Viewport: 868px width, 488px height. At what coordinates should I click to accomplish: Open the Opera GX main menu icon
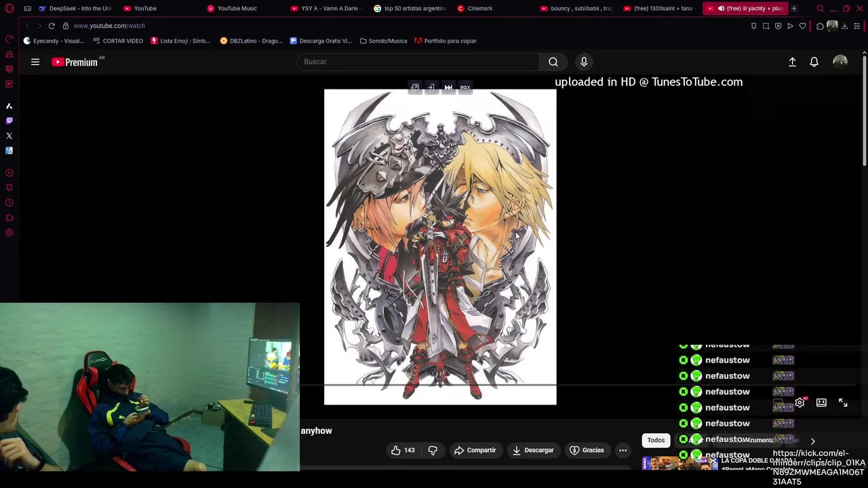pyautogui.click(x=9, y=8)
